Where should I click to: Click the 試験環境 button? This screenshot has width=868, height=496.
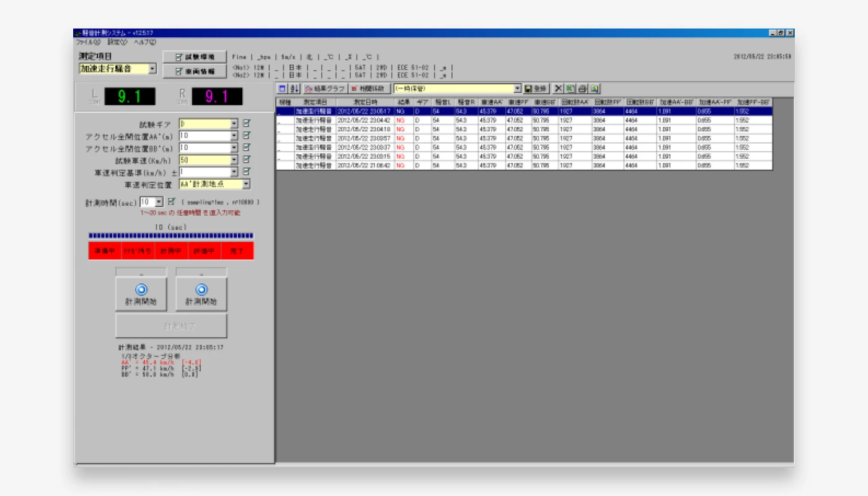click(x=195, y=57)
